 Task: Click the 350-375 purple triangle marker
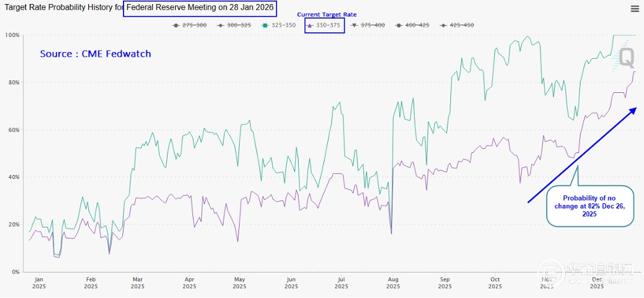(310, 25)
